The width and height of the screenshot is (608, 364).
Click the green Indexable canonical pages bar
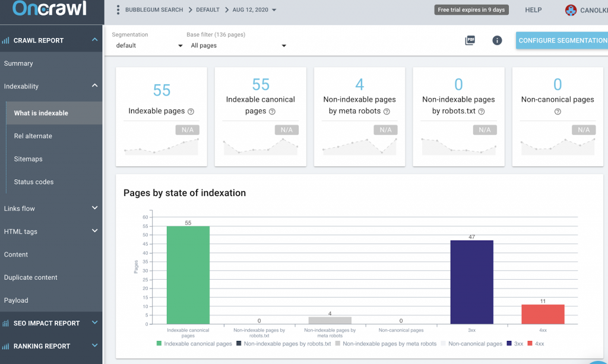(x=188, y=275)
